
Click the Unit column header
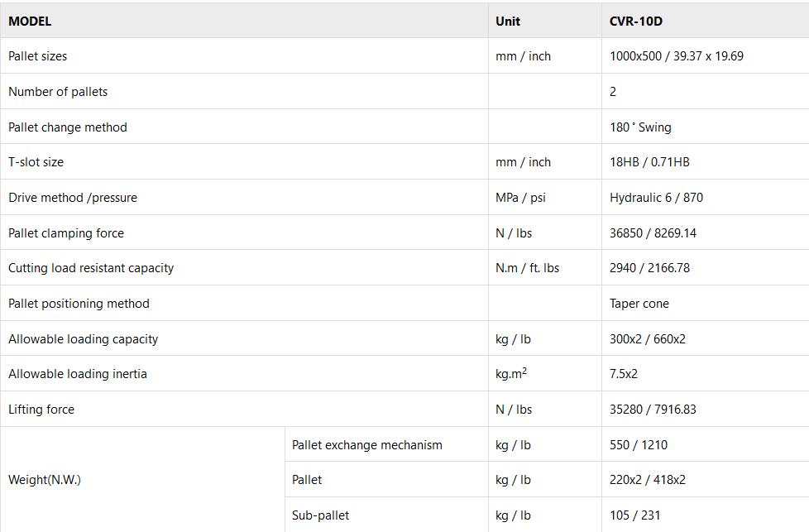pos(508,21)
